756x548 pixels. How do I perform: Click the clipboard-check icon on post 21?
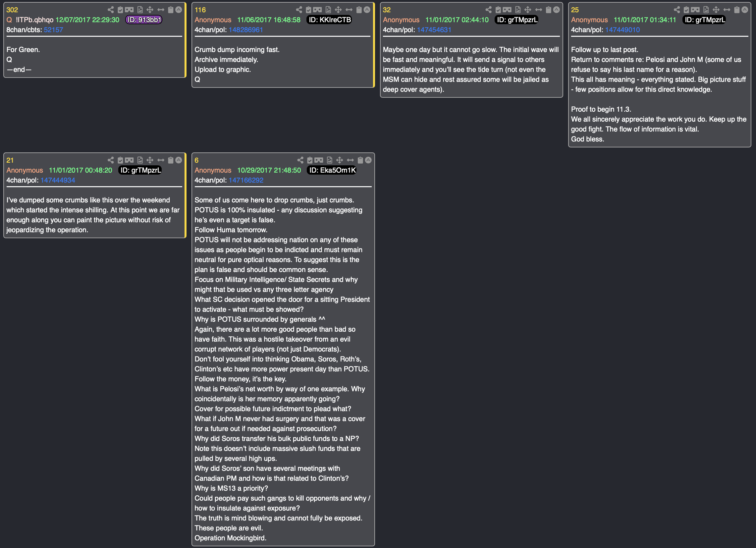[120, 160]
